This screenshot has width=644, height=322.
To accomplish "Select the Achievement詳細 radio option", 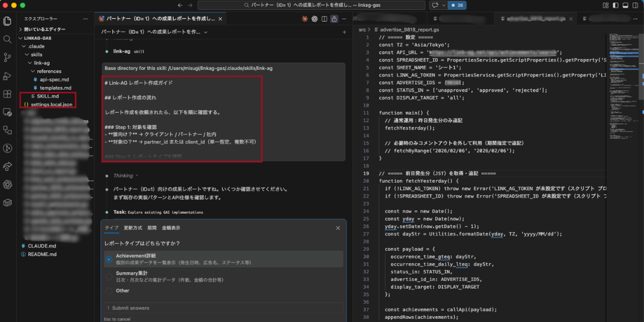I will [x=109, y=259].
